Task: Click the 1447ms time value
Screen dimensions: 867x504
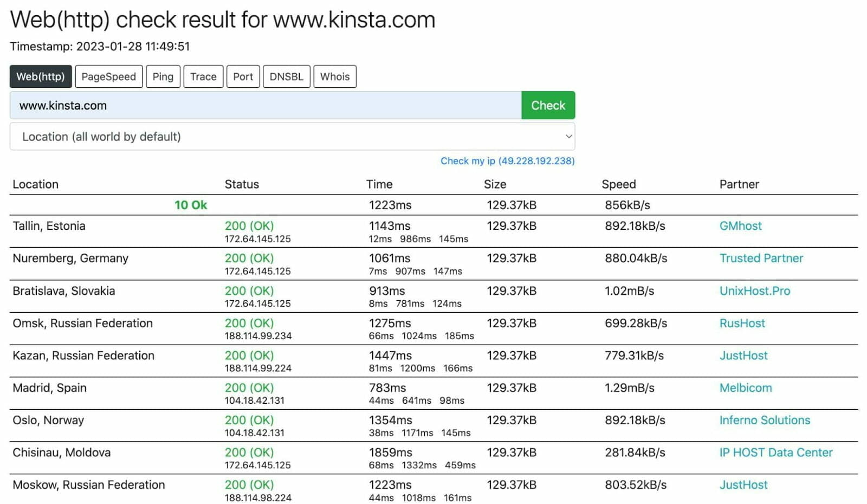Action: [x=390, y=356]
